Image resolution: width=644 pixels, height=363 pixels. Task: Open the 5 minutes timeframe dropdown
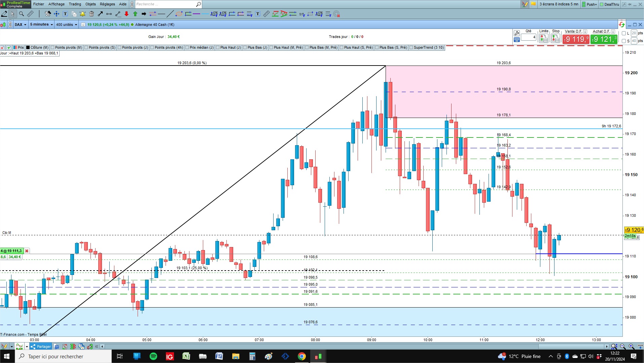[x=41, y=25]
